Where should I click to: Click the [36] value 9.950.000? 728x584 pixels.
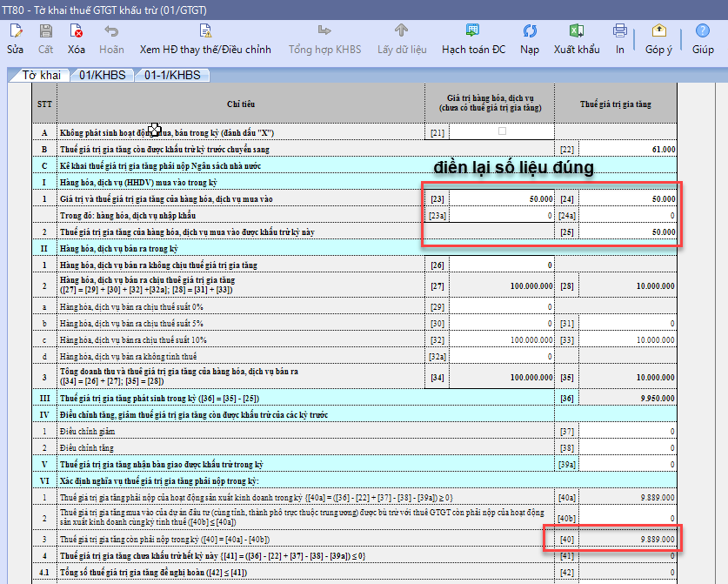click(x=658, y=398)
